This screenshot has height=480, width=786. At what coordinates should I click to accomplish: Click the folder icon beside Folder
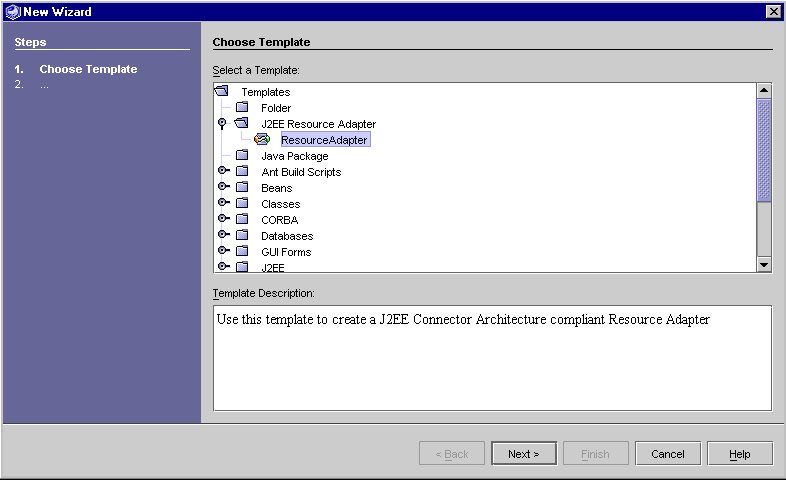pyautogui.click(x=242, y=107)
